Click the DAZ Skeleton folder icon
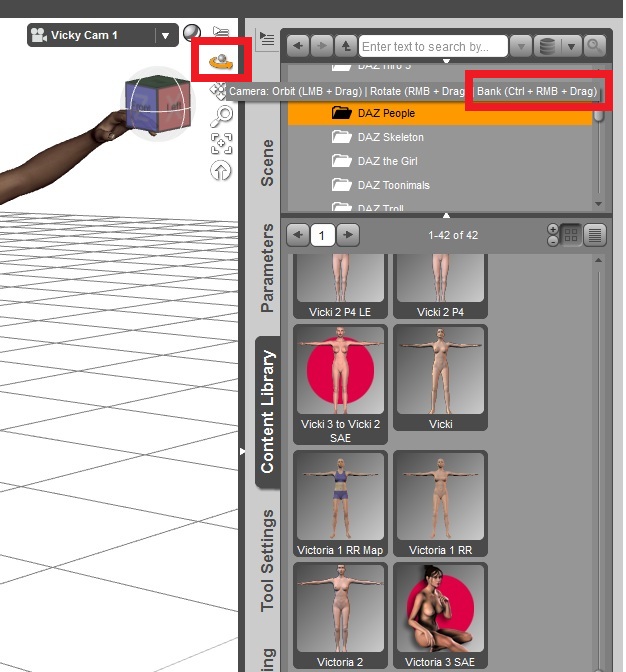The image size is (626, 672). point(341,137)
